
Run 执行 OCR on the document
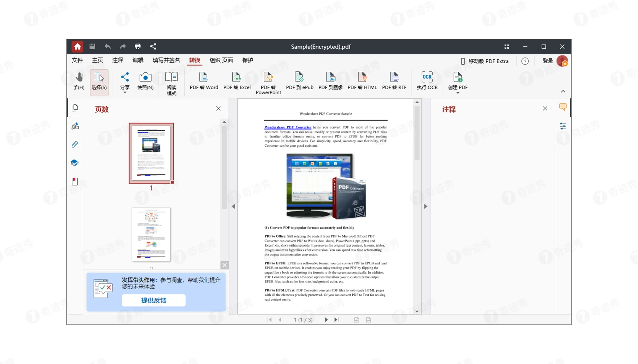point(427,81)
